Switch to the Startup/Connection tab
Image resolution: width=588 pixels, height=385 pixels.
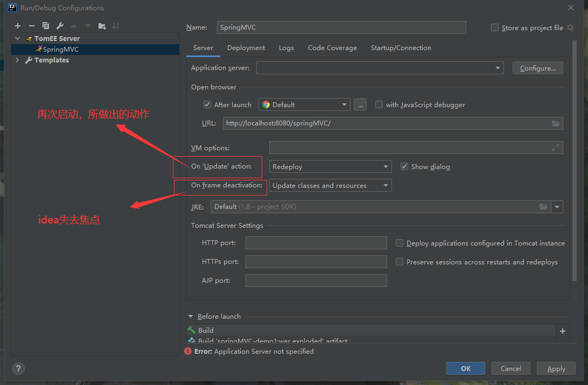[x=401, y=48]
